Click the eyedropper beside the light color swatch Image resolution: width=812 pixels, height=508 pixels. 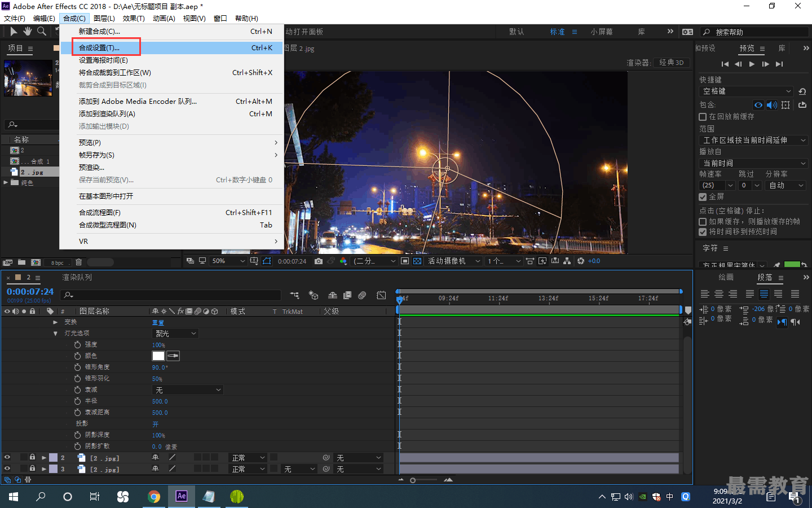pyautogui.click(x=173, y=356)
